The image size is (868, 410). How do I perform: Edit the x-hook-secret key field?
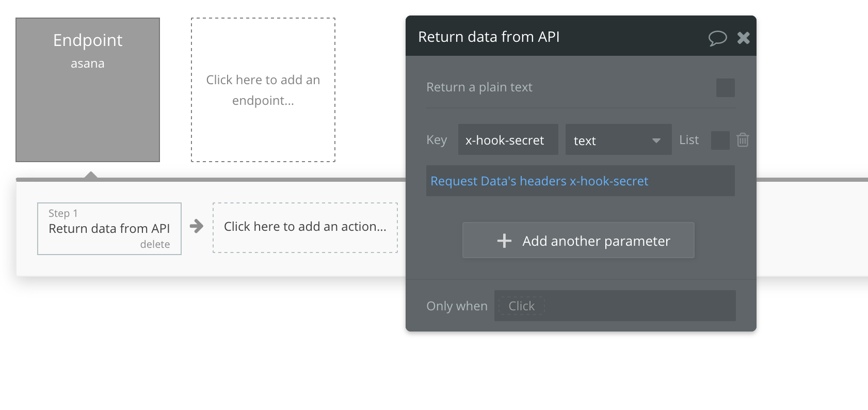[508, 140]
